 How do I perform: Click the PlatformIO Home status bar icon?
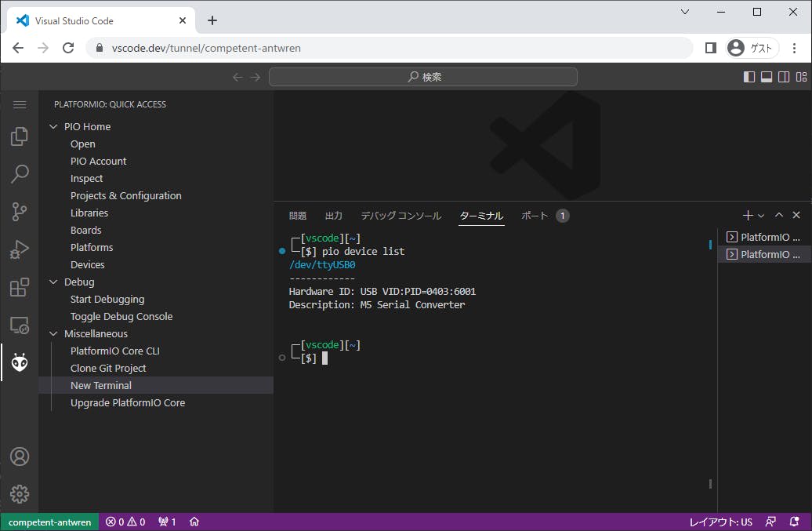pyautogui.click(x=194, y=522)
